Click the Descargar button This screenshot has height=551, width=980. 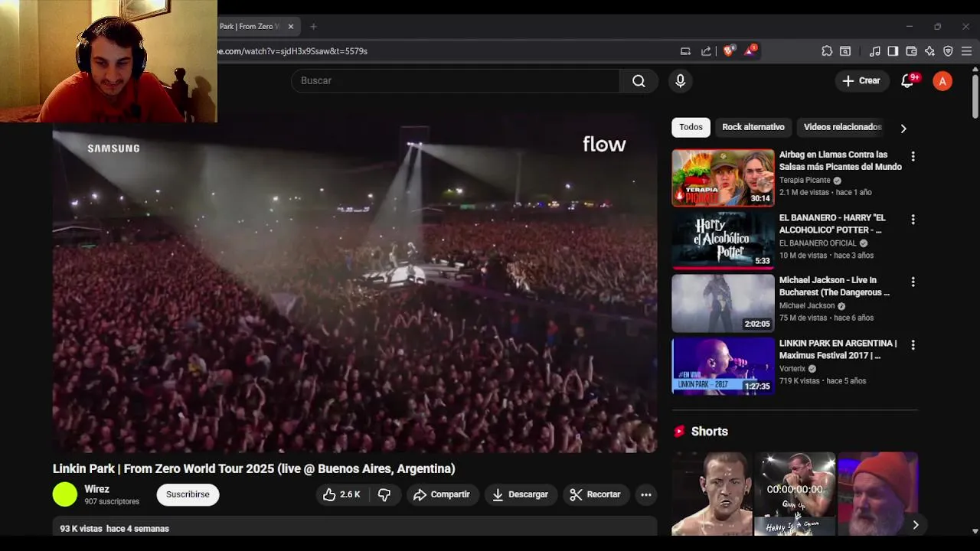(520, 494)
